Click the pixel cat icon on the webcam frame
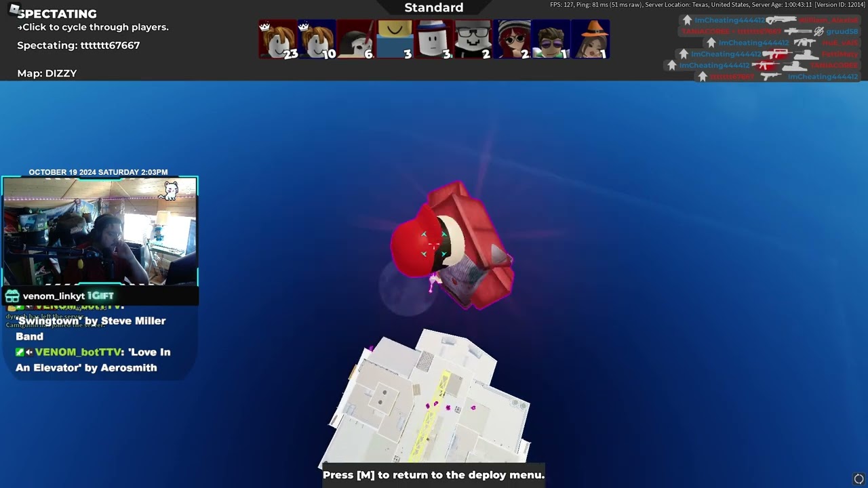The image size is (868, 488). point(170,191)
